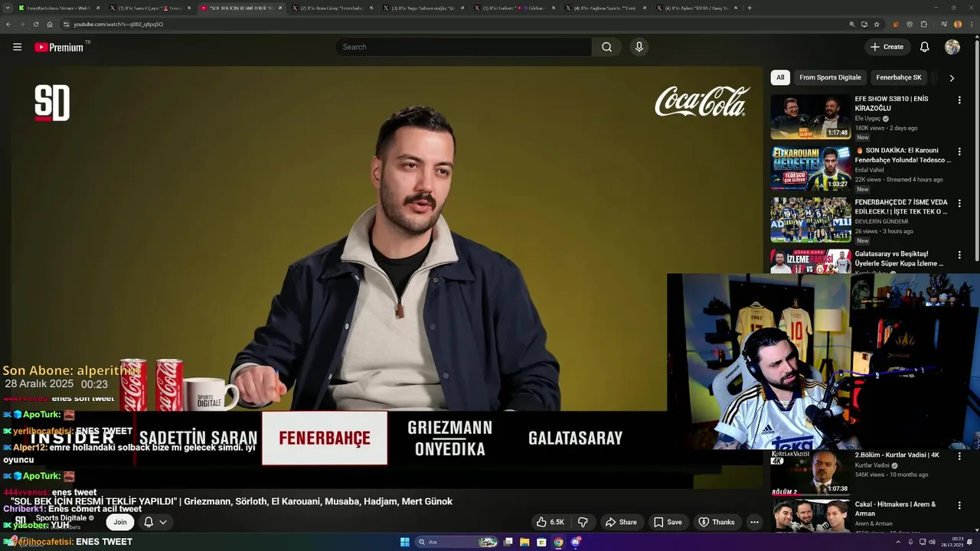Click the search magnifier button
980x551 pixels.
606,47
